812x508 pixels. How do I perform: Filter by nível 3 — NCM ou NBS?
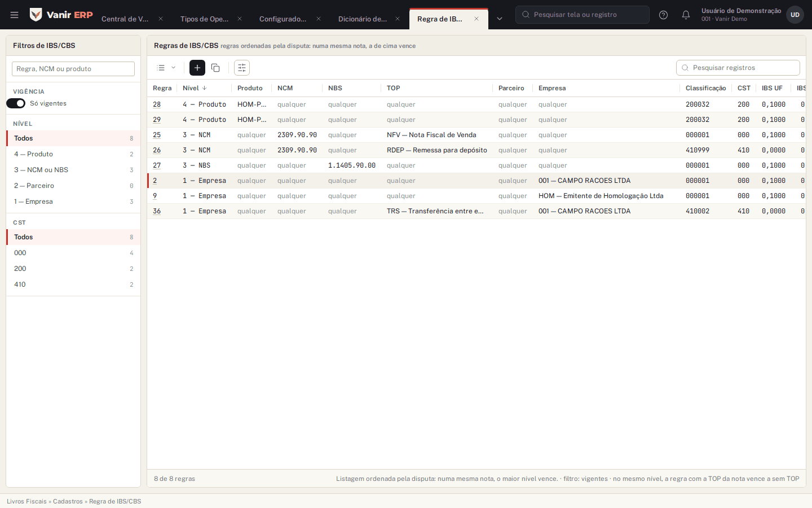pyautogui.click(x=73, y=170)
